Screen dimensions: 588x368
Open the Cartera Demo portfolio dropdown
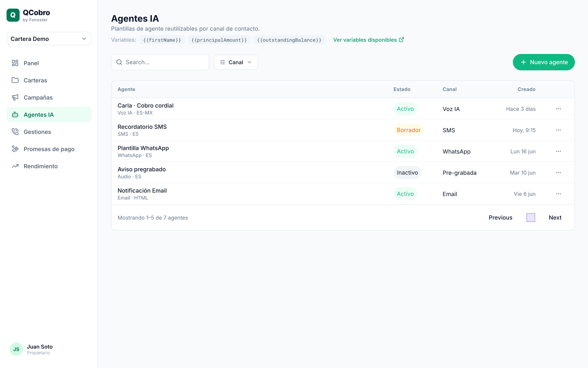point(49,39)
